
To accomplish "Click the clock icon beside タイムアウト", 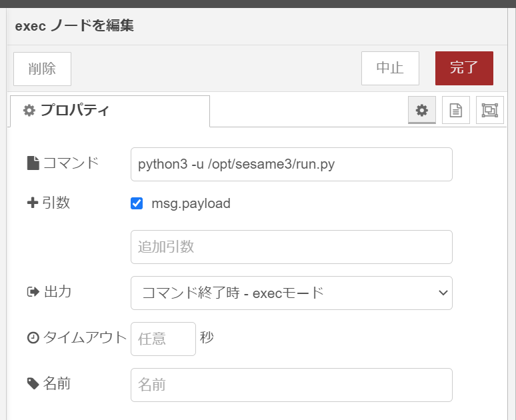I will pyautogui.click(x=33, y=338).
